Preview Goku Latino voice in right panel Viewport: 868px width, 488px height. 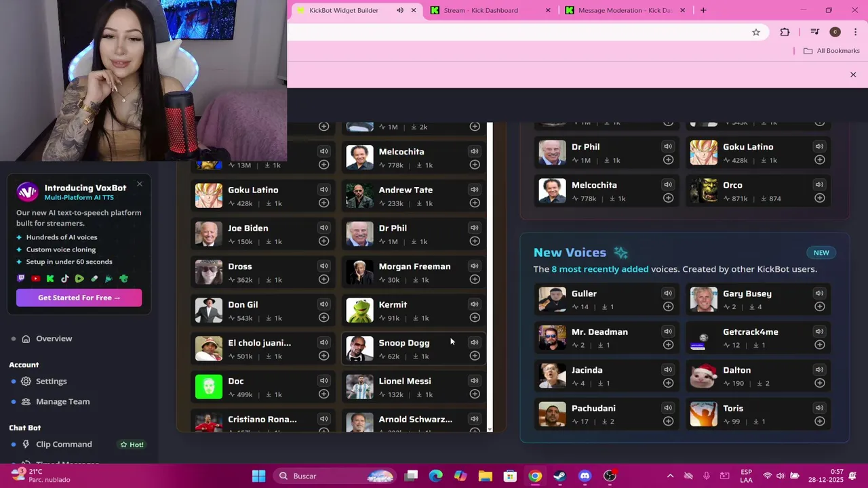point(819,146)
